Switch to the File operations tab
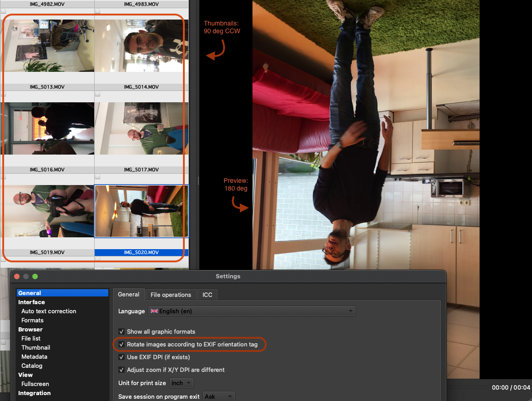This screenshot has height=401, width=532. [171, 295]
